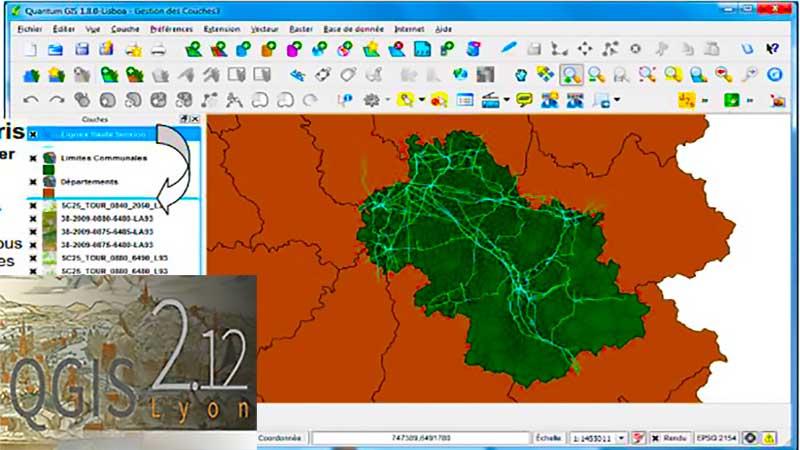Viewport: 800px width, 450px height.
Task: Click the Redo arrow icon
Action: [56, 101]
